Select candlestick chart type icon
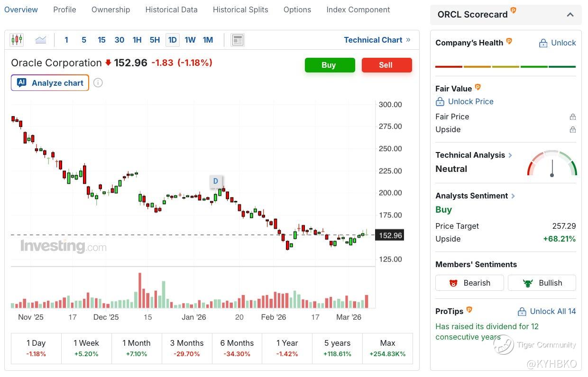The height and width of the screenshot is (377, 588). [x=17, y=40]
